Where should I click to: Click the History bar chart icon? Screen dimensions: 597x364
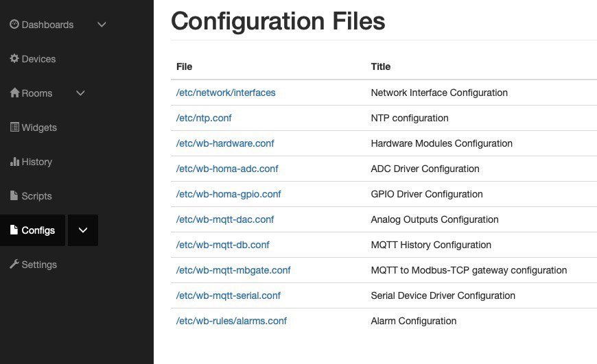[x=14, y=161]
